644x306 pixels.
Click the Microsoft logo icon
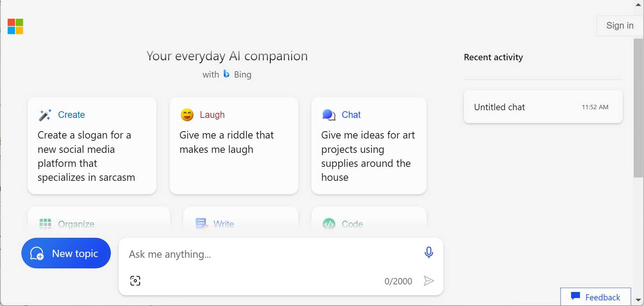pyautogui.click(x=15, y=27)
